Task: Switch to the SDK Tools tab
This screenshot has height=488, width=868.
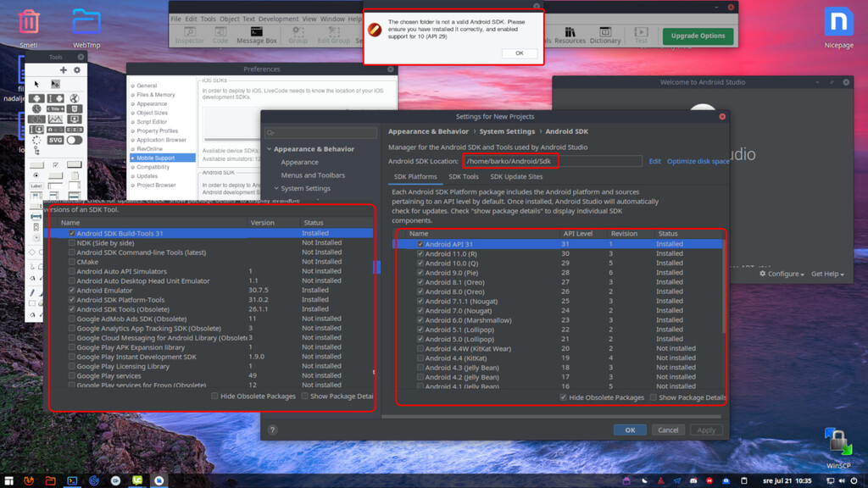Action: click(x=463, y=177)
